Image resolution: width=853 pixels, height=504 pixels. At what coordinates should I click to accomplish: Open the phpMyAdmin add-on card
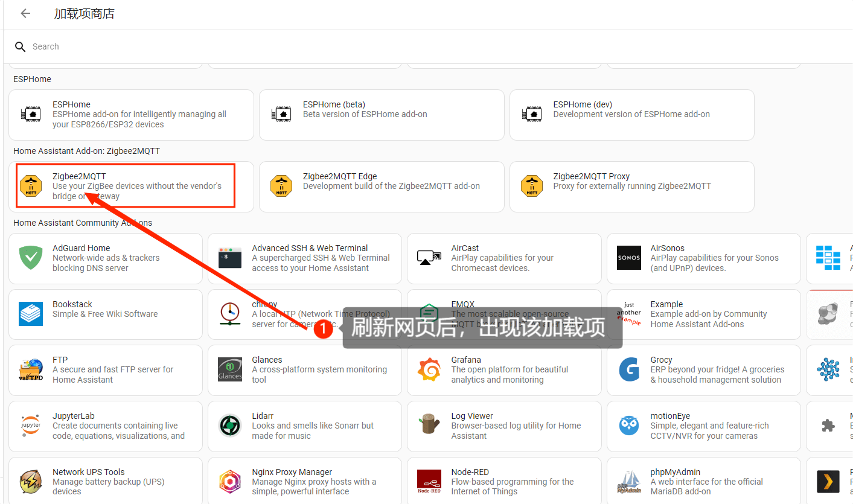(x=703, y=480)
